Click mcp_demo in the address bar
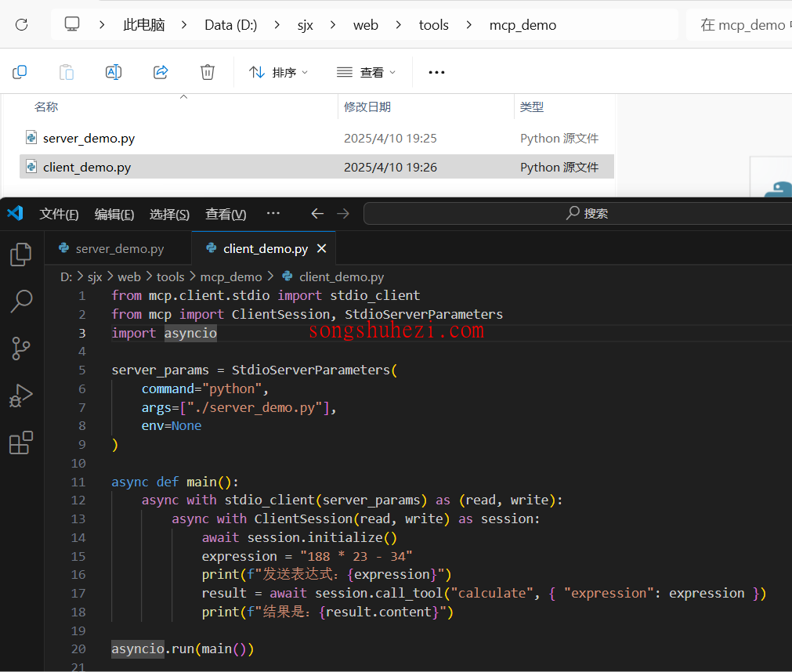The width and height of the screenshot is (792, 672). tap(523, 25)
